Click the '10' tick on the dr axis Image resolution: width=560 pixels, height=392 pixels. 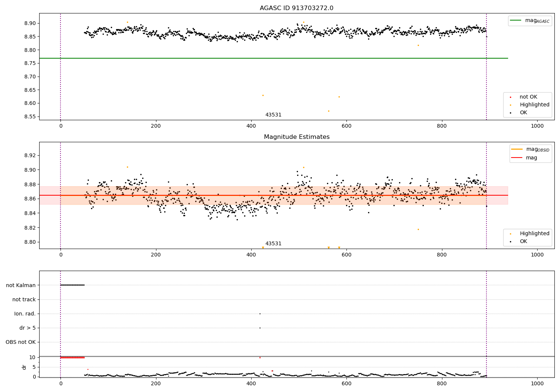[x=32, y=357]
